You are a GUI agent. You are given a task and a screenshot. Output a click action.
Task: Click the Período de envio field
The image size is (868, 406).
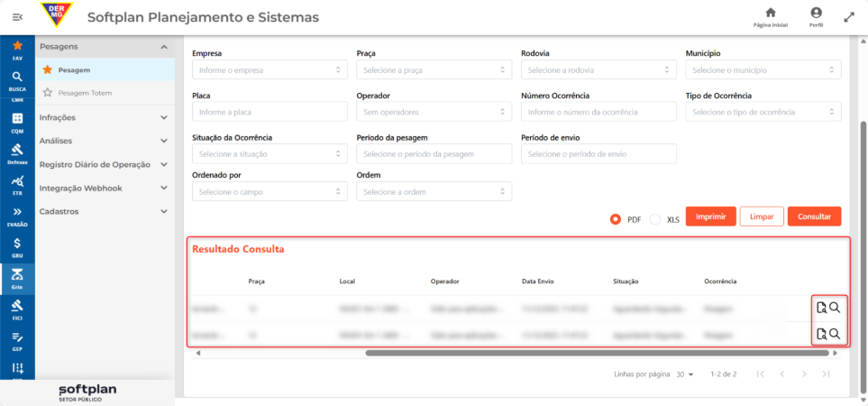point(599,154)
